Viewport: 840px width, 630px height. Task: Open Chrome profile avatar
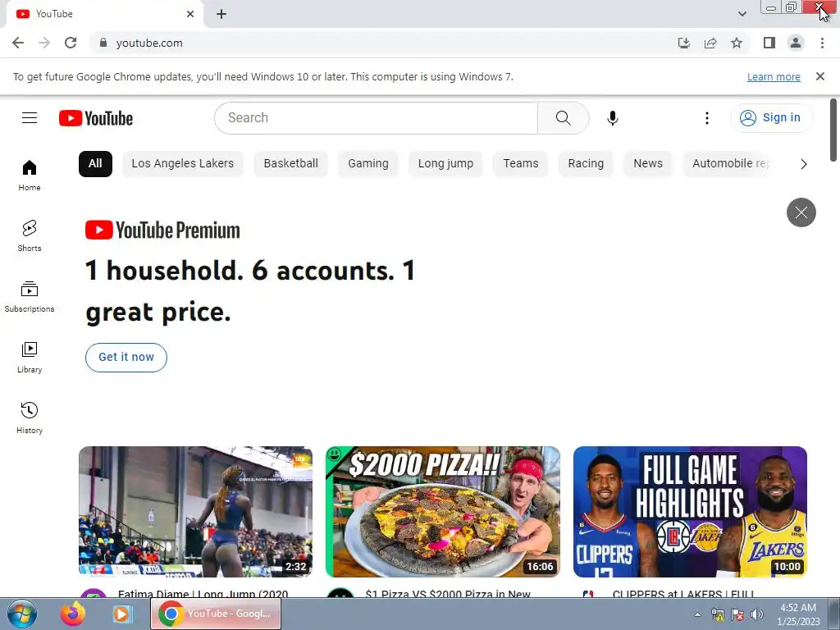796,43
